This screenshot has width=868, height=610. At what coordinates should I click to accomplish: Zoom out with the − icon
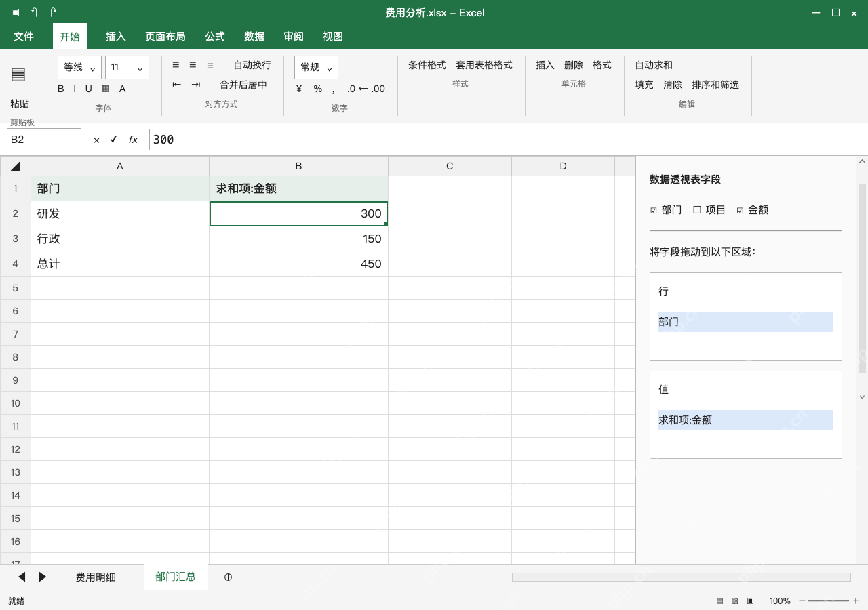click(802, 601)
